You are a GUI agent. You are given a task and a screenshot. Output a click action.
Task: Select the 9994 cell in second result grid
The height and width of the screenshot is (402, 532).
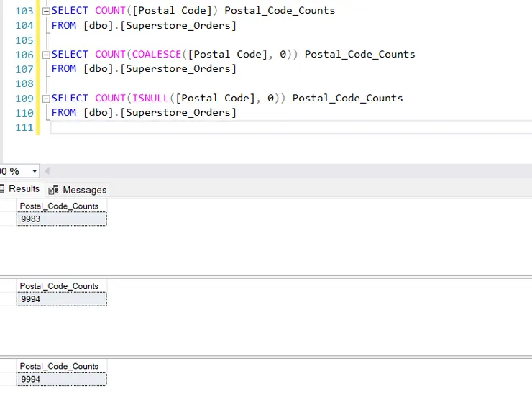(61, 298)
